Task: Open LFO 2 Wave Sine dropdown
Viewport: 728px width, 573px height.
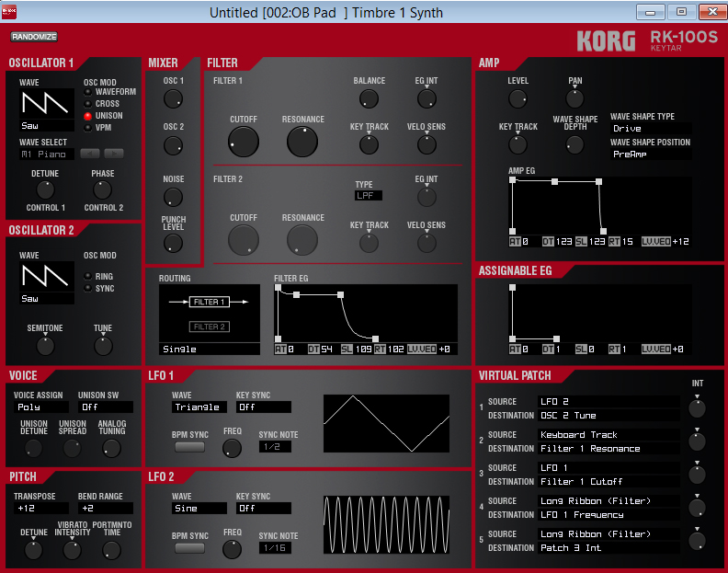Action: [199, 509]
